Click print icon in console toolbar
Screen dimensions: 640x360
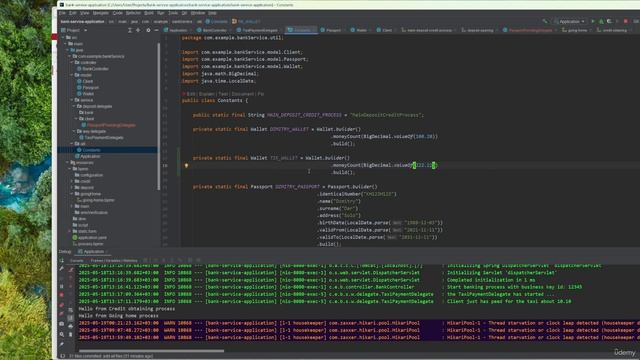click(71, 326)
